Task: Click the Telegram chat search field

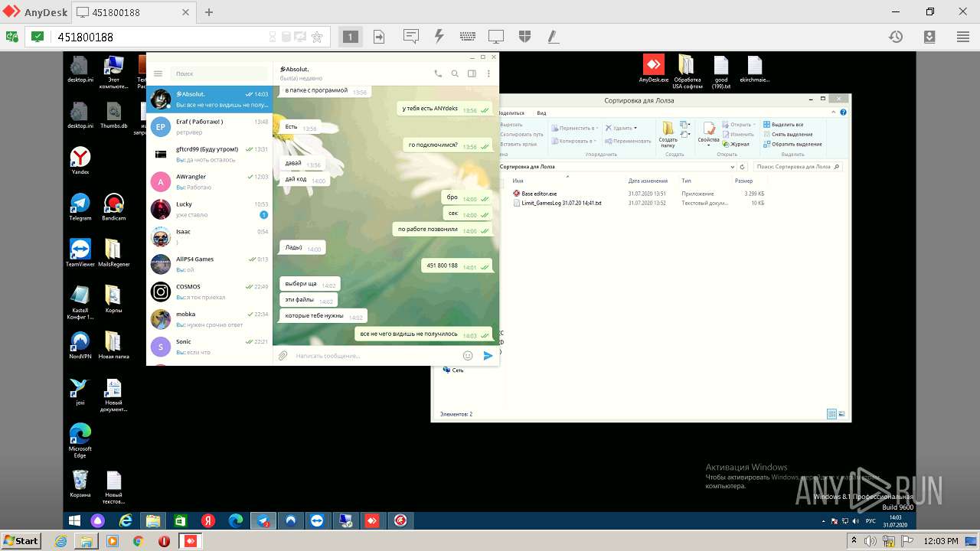Action: [220, 73]
